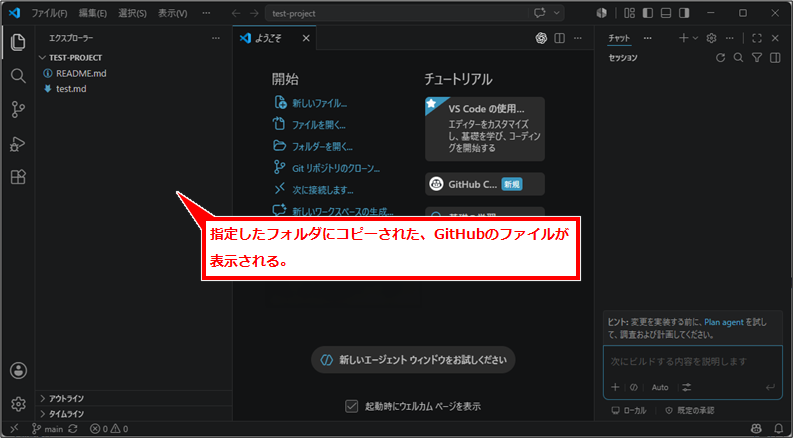Open the overflow menu ellipsis in menu bar
The image size is (793, 438).
[x=206, y=14]
